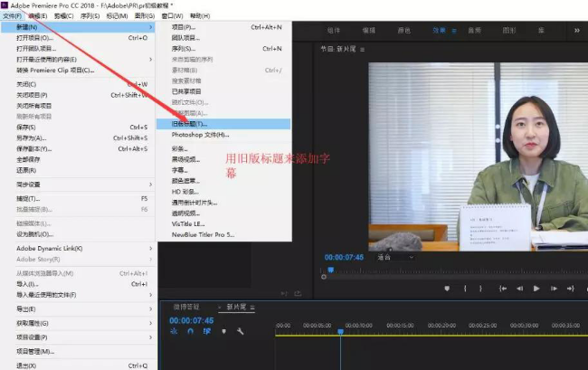Choose 旧版标题(T)... from the submenu
The height and width of the screenshot is (370, 588).
click(223, 124)
